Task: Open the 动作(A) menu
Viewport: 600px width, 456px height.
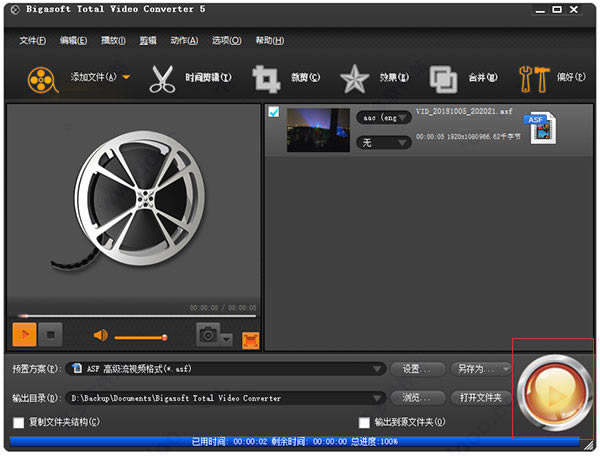Action: [184, 40]
